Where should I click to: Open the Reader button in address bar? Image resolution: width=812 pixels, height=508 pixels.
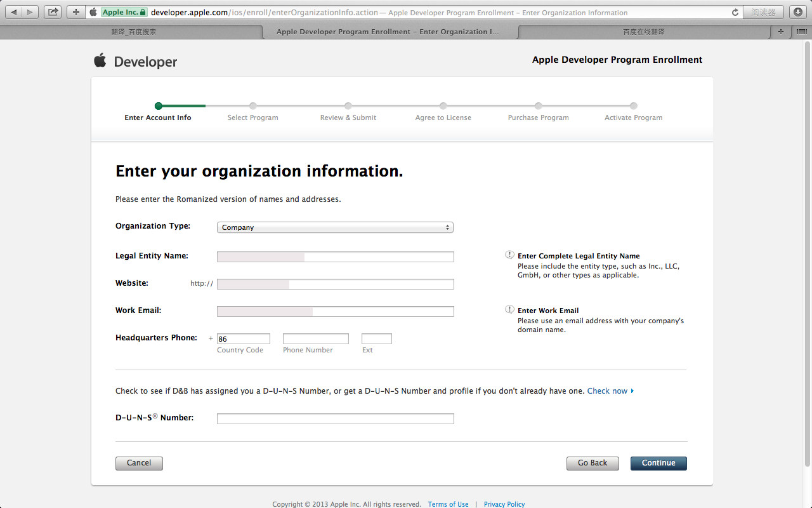coord(764,12)
